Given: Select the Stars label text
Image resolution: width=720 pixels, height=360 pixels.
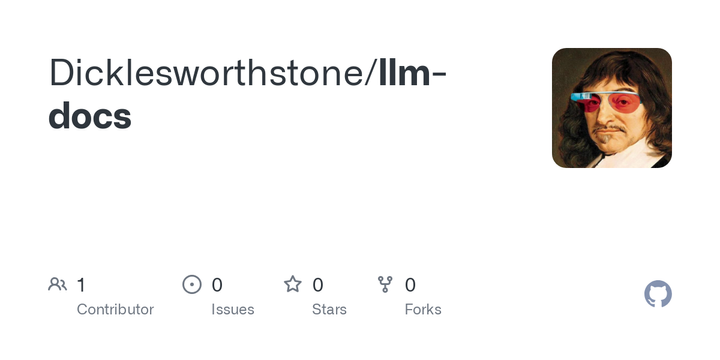Looking at the screenshot, I should 329,309.
